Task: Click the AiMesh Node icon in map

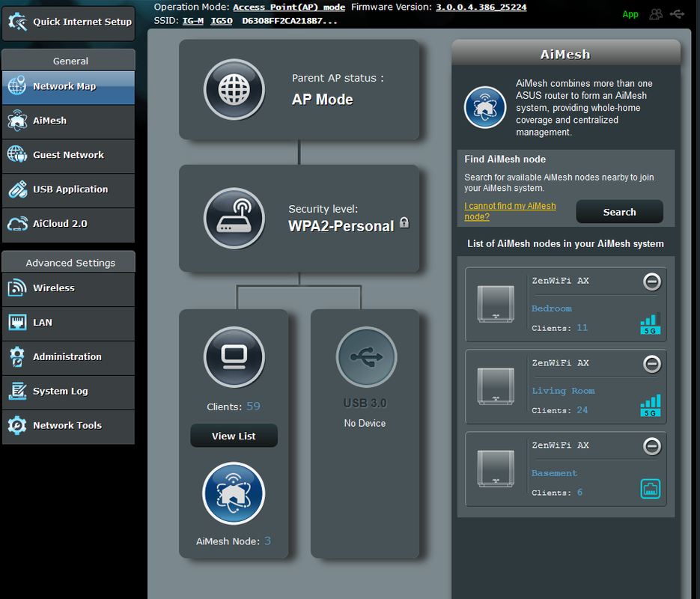Action: [x=234, y=493]
